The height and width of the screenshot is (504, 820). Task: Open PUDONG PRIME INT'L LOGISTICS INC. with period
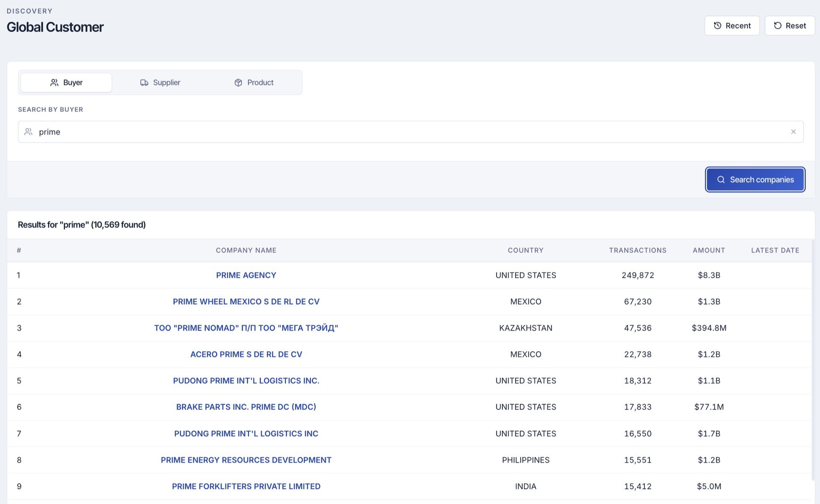[246, 381]
